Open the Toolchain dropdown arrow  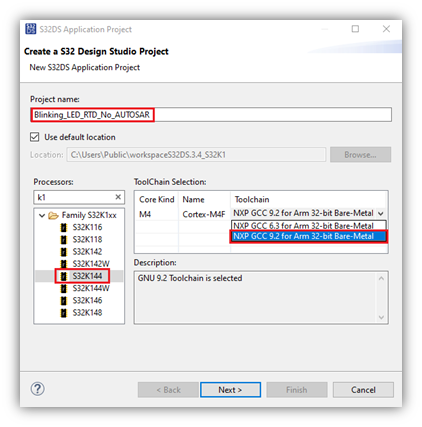tap(381, 213)
